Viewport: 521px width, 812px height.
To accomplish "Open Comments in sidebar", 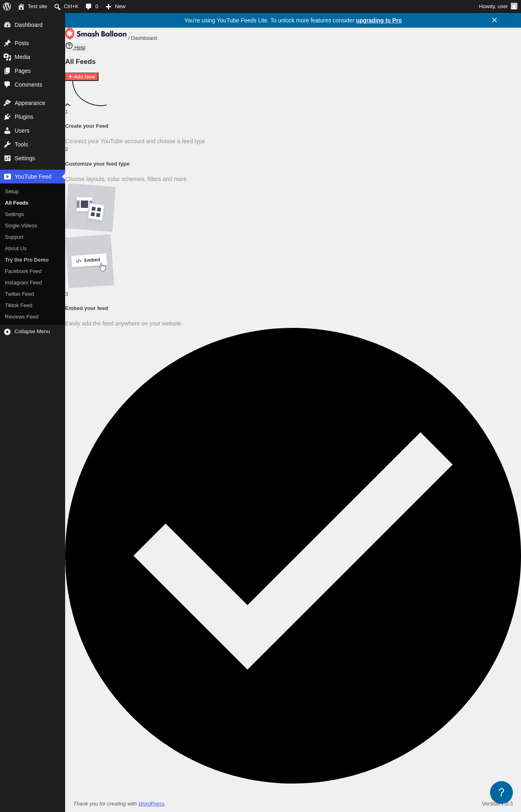I will [x=33, y=85].
